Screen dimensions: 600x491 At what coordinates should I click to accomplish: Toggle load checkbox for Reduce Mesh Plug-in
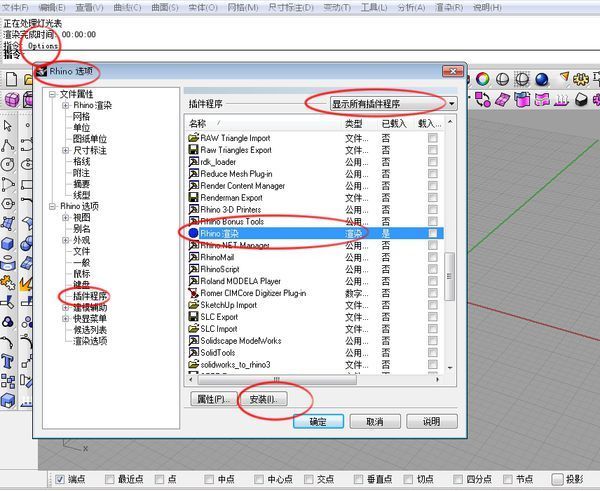[x=433, y=174]
